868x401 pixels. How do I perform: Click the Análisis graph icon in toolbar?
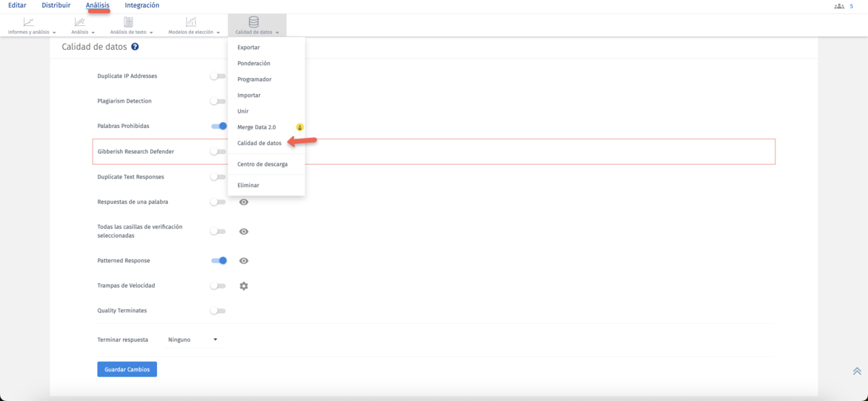(80, 22)
